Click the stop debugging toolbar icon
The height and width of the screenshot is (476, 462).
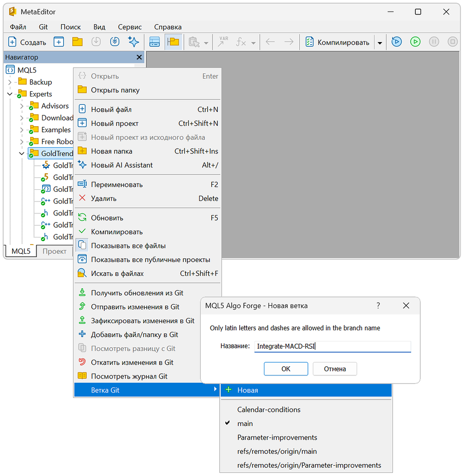coord(452,42)
